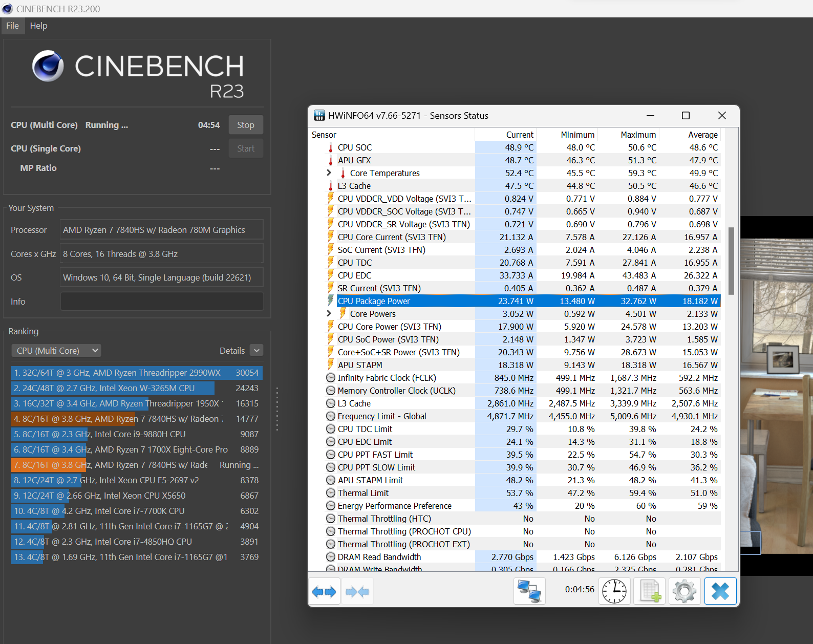The width and height of the screenshot is (813, 644).
Task: Click the disabled Start button for Single Core
Action: point(246,148)
